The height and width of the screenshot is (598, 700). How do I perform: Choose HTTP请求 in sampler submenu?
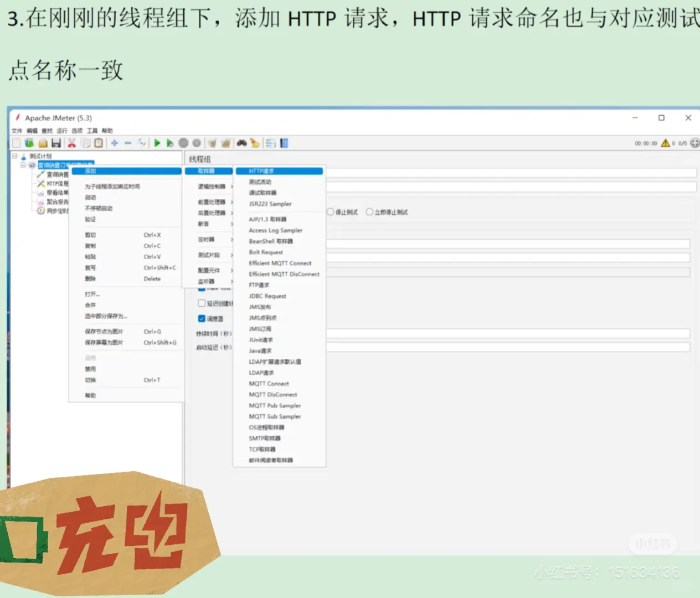coord(279,171)
